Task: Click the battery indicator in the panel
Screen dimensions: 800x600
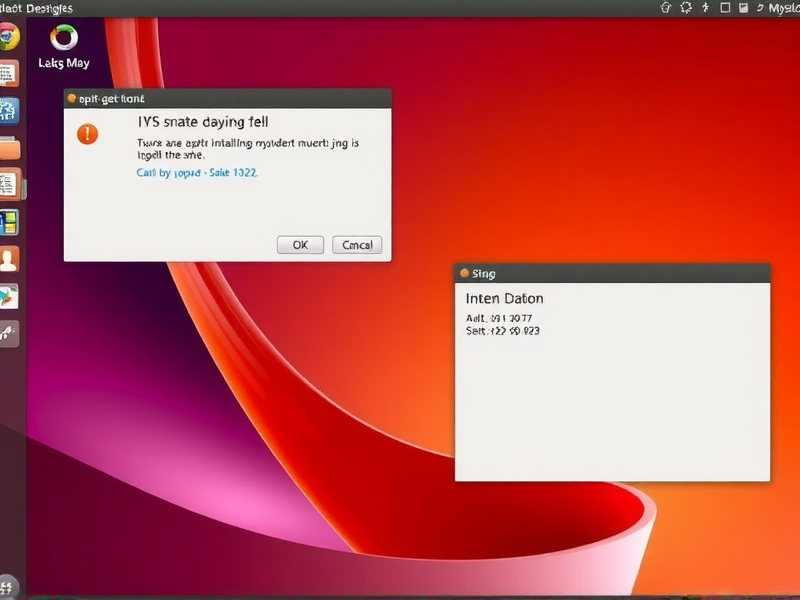Action: point(725,8)
